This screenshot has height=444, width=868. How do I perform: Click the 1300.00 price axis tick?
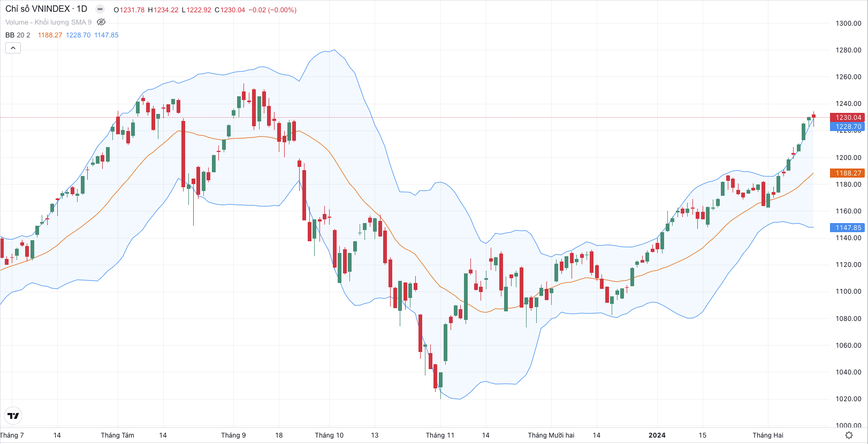point(848,24)
